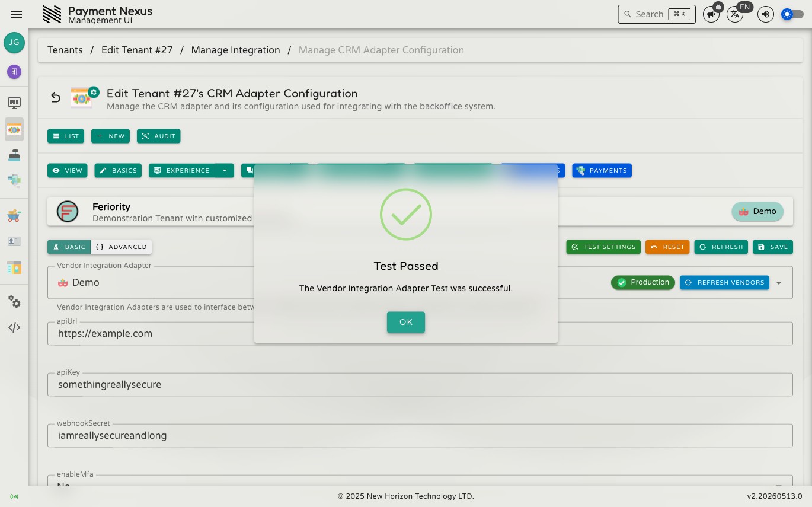Click the Demo tenant chip
The image size is (812, 507).
pos(757,212)
